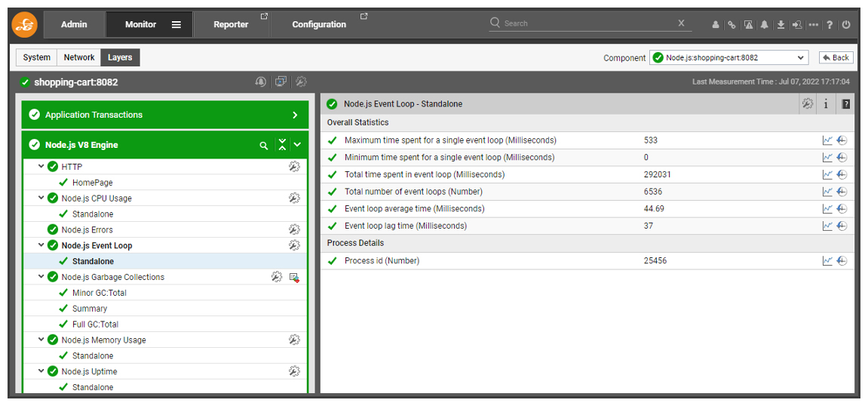The width and height of the screenshot is (868, 406).
Task: Open the help question mark icon
Action: click(830, 25)
